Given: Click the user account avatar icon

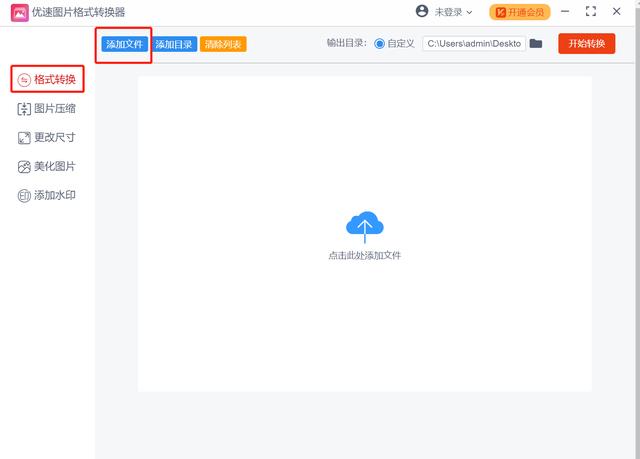Looking at the screenshot, I should pyautogui.click(x=421, y=12).
